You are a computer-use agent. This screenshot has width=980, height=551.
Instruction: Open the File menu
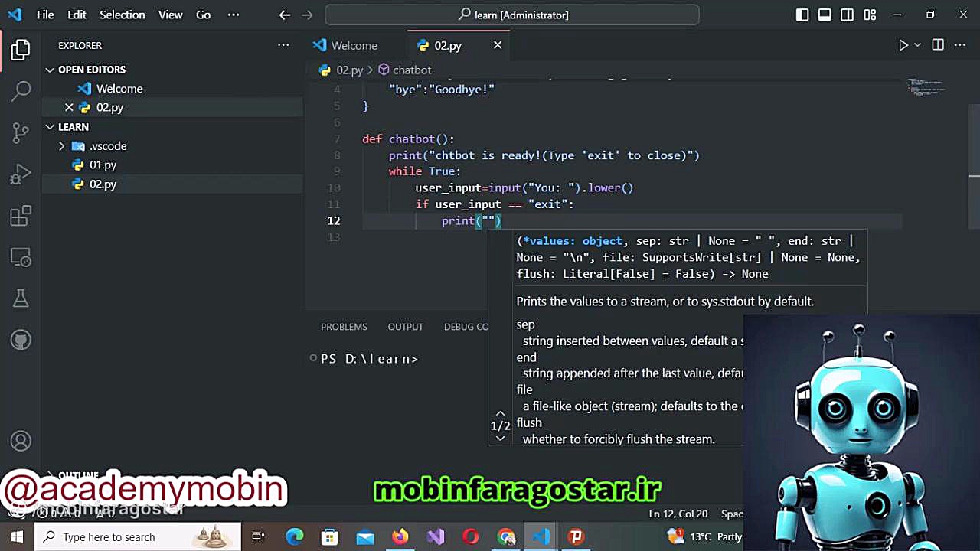click(x=45, y=15)
